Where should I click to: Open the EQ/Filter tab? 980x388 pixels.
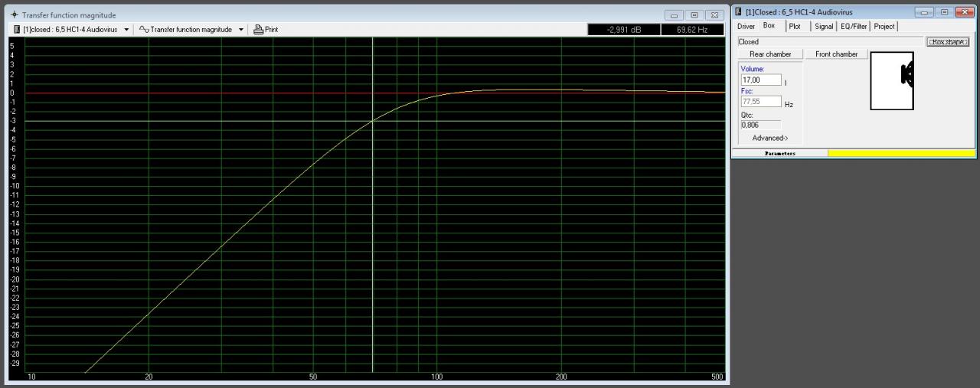click(x=854, y=27)
